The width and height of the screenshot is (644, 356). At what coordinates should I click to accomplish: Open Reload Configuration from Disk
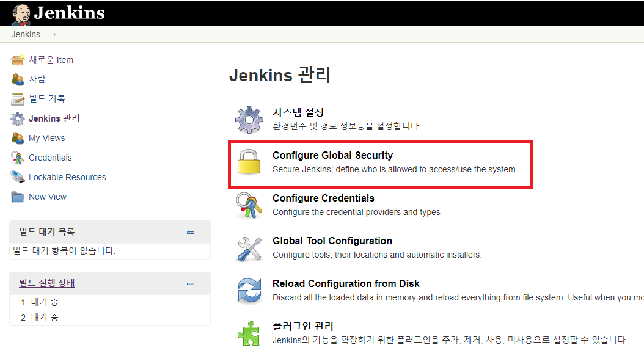(x=346, y=283)
